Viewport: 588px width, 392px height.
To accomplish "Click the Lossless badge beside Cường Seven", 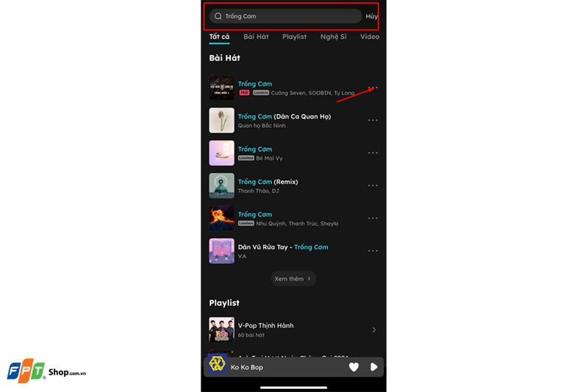I will 261,93.
